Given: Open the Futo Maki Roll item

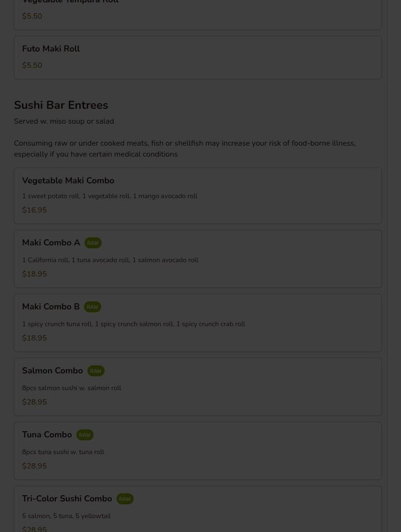Looking at the screenshot, I should 198,58.
